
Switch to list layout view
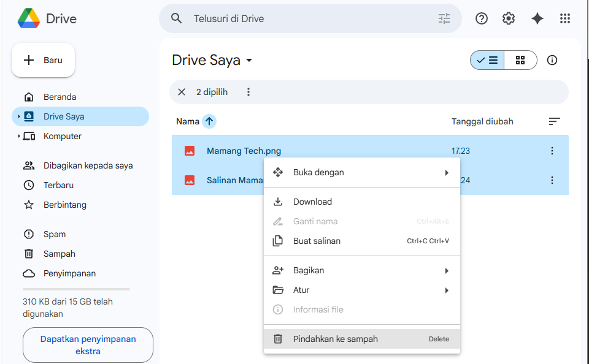click(487, 60)
